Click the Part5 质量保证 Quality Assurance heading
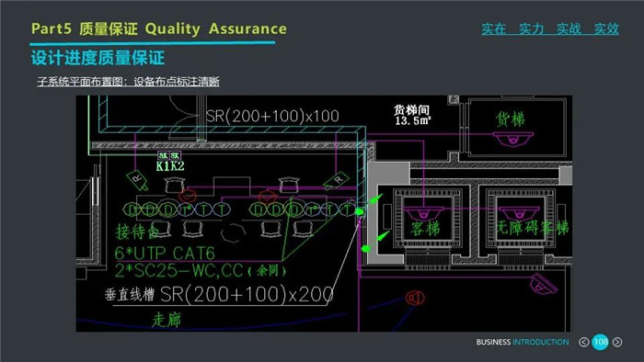Image resolution: width=644 pixels, height=362 pixels. (159, 28)
